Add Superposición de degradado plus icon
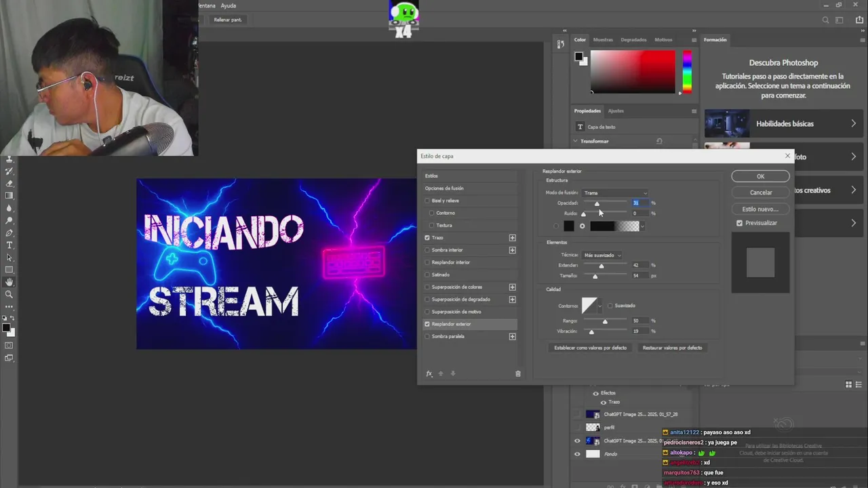The image size is (868, 488). tap(512, 300)
